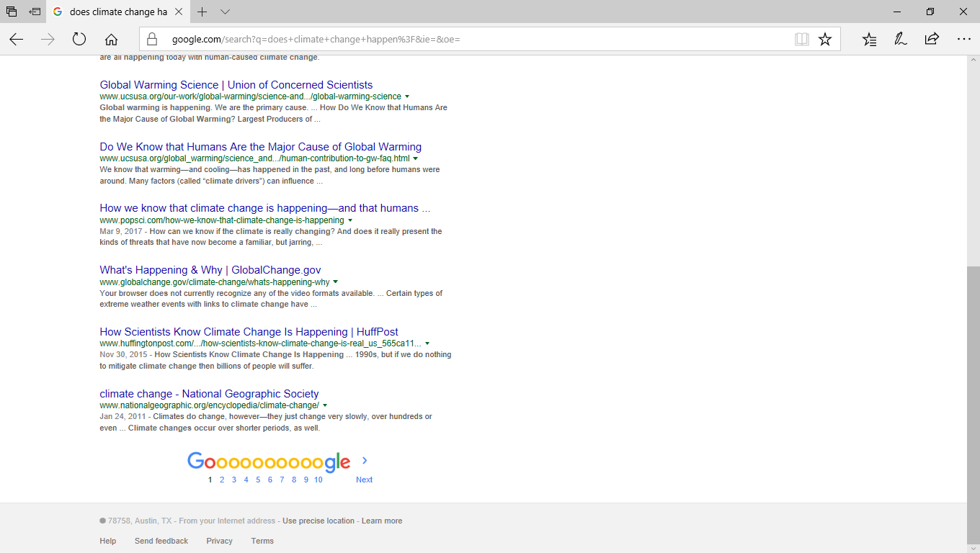Screen dimensions: 980x553
Task: Expand arrow beside huffingtonpost.com URL
Action: (x=427, y=344)
